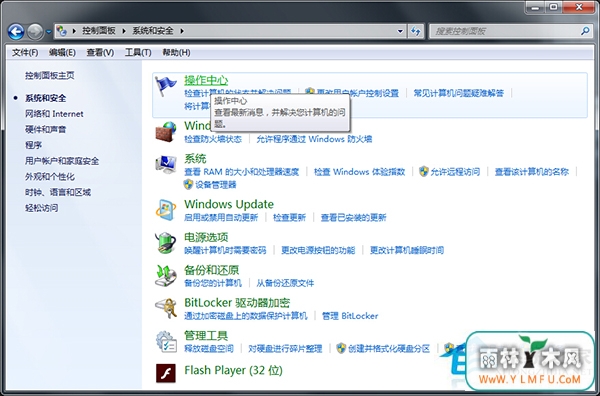Click 唤醒计算机时需要密码 link

click(x=225, y=250)
